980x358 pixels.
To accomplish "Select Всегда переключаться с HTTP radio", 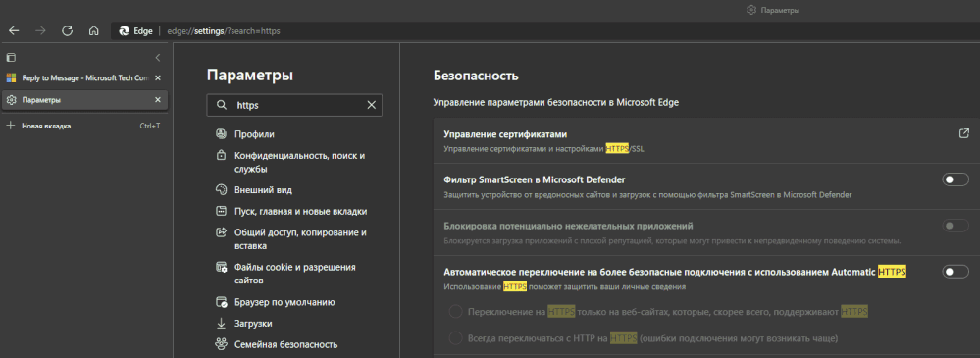I will tap(455, 338).
